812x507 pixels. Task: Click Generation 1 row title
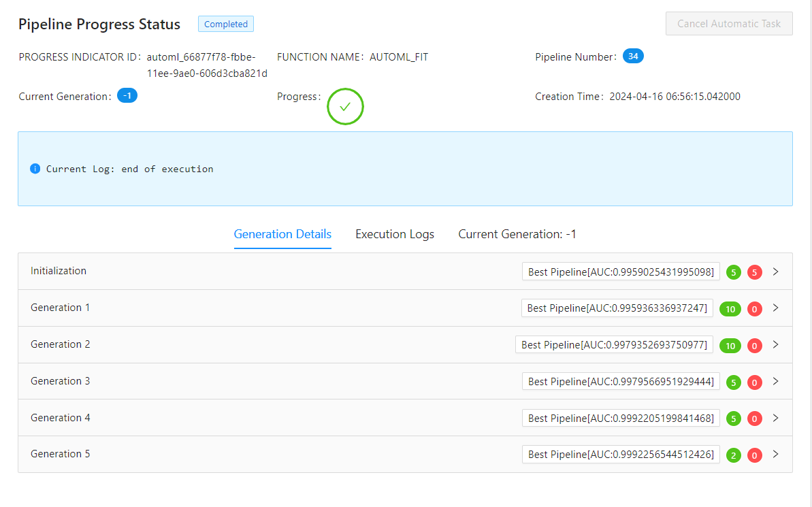61,308
